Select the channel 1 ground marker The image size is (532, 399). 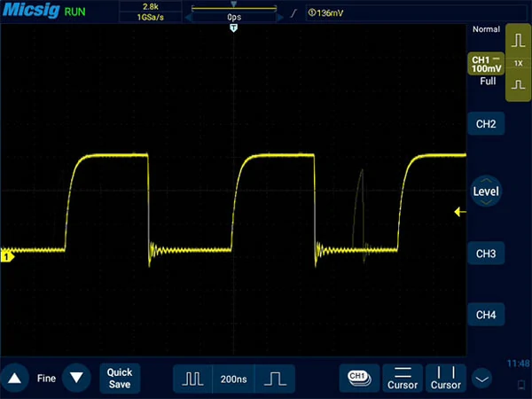7,256
